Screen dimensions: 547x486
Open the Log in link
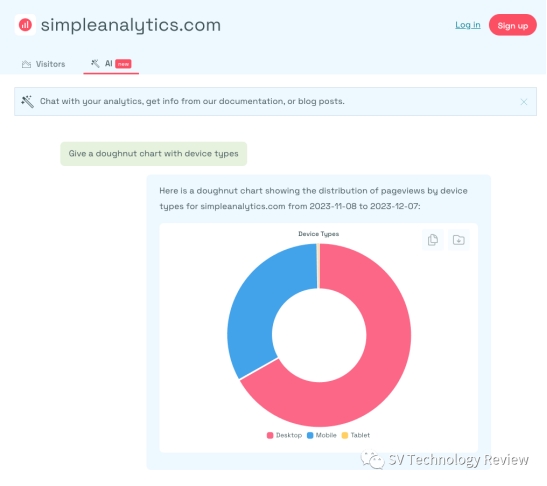pos(467,25)
